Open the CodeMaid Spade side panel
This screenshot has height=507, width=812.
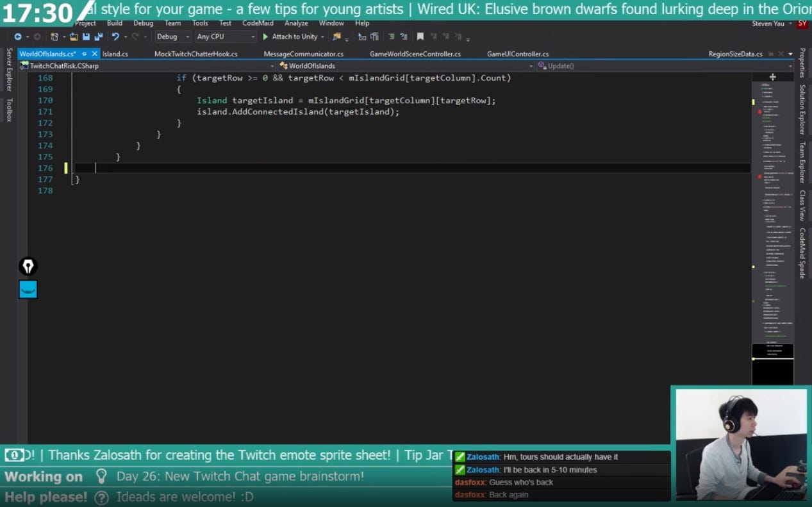[802, 253]
